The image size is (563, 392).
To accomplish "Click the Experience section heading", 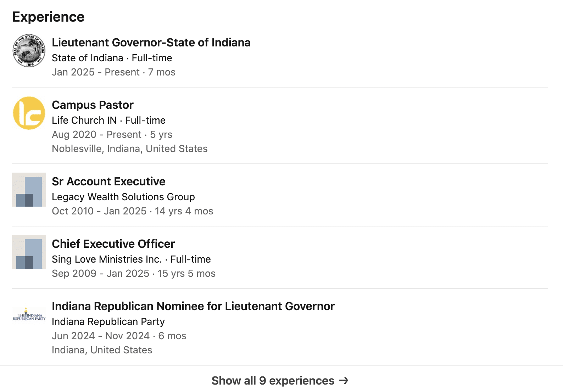I will coord(48,17).
